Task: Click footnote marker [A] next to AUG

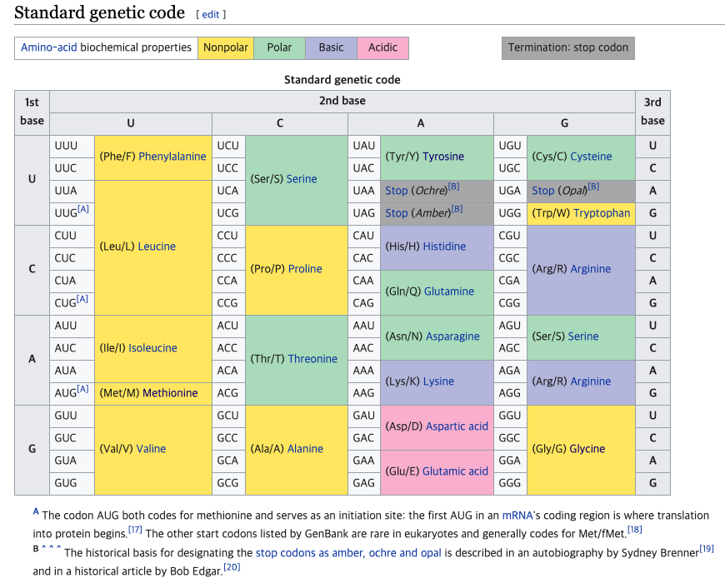Action: pyautogui.click(x=82, y=389)
